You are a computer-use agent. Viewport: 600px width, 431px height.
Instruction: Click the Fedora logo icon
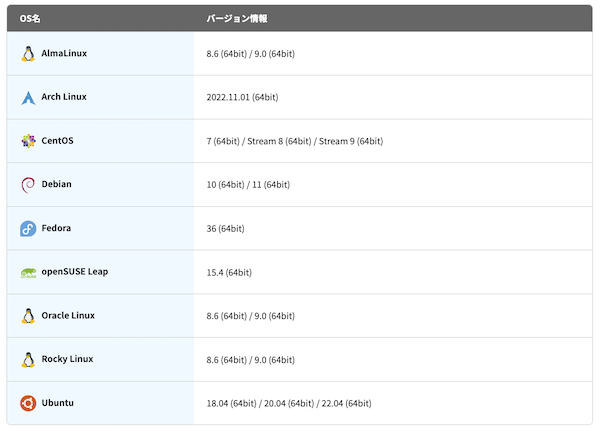[28, 229]
